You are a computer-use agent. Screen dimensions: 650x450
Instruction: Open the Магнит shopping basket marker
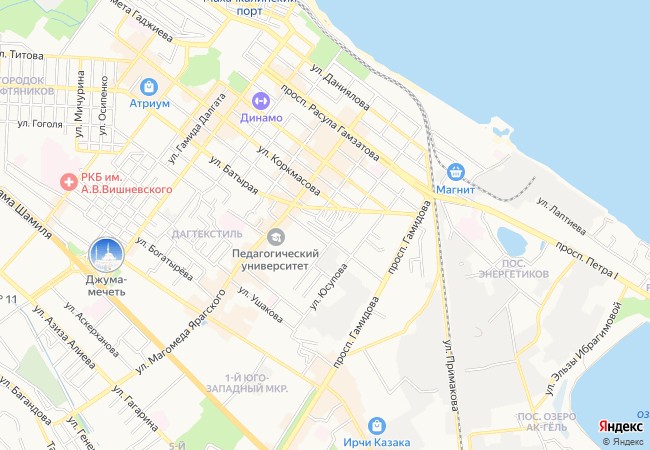click(x=456, y=172)
